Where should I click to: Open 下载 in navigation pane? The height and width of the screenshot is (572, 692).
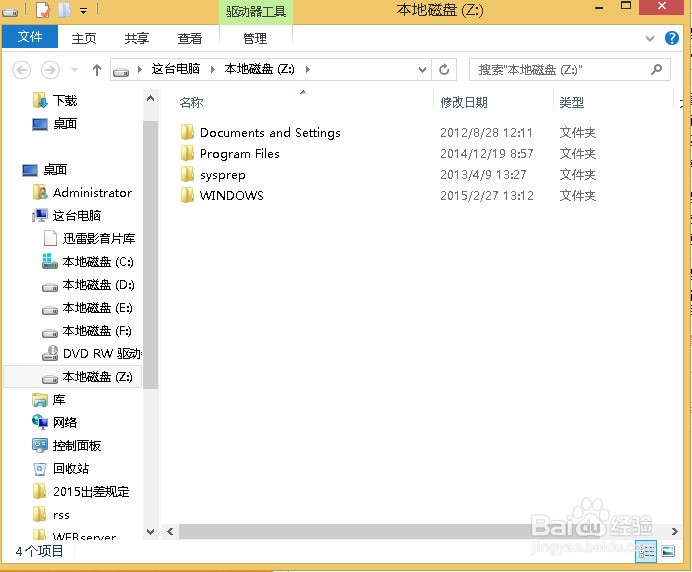click(65, 101)
